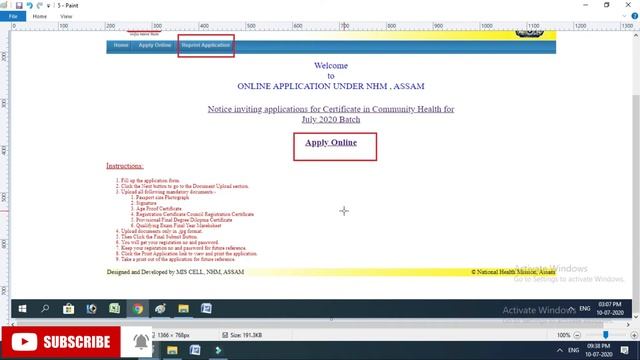This screenshot has height=360, width=640.
Task: Click the zoom out minus button
Action: (x=577, y=335)
